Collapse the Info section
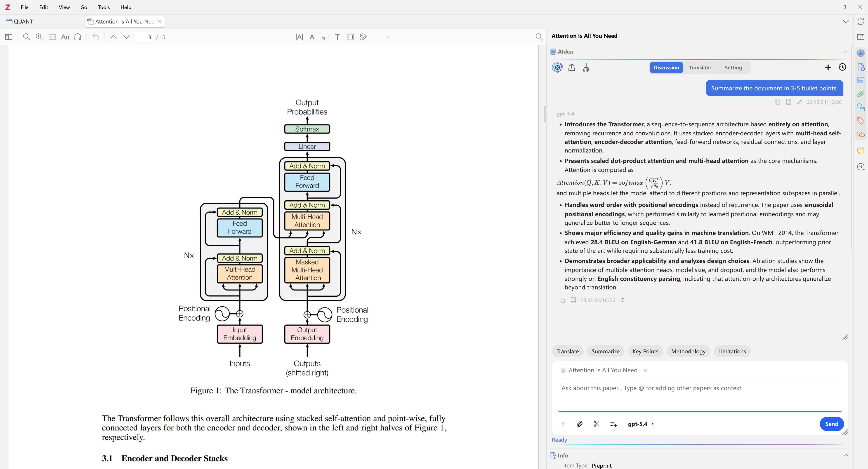 pos(846,455)
